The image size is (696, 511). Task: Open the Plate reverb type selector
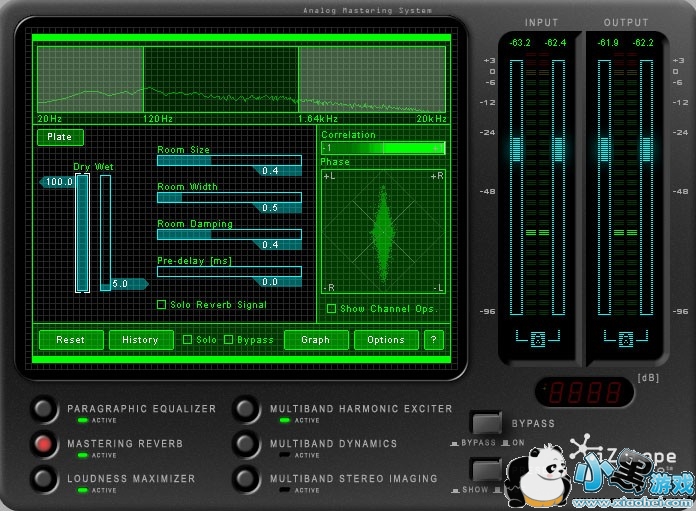(60, 137)
